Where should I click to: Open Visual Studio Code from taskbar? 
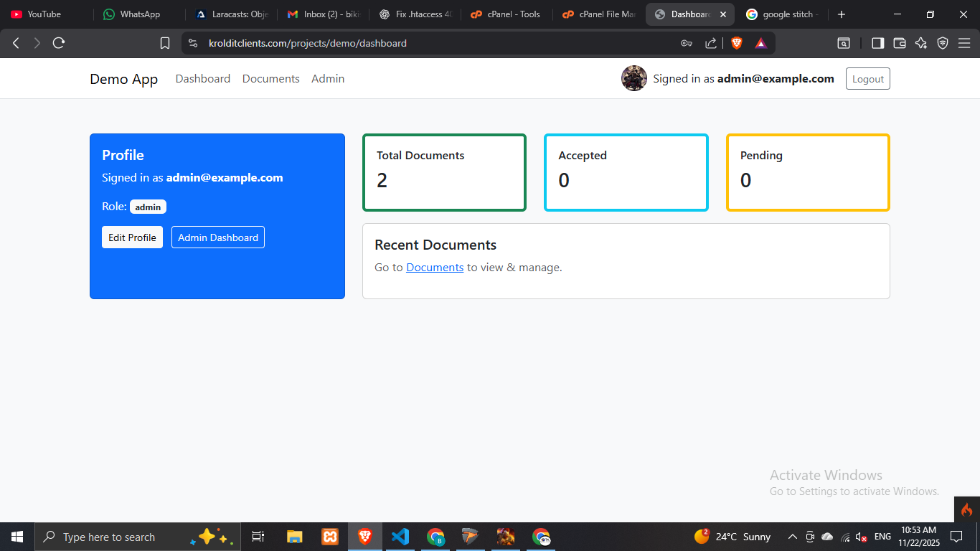point(400,537)
